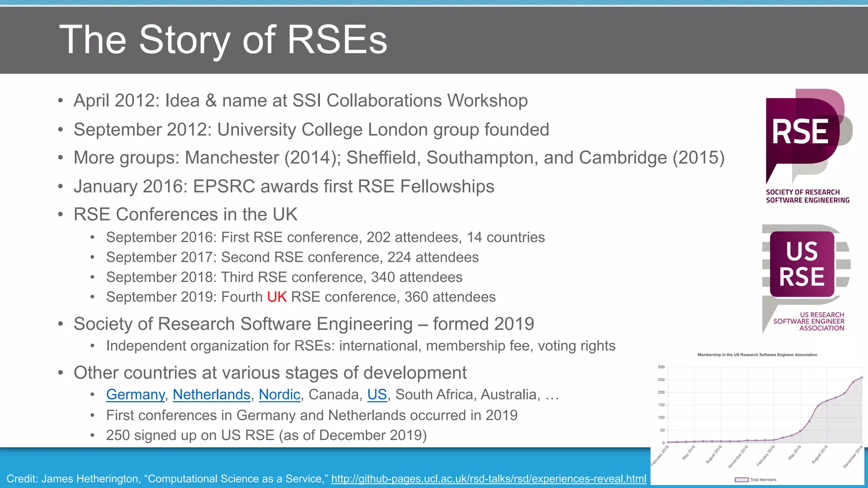Click the US RSE association logo
This screenshot has height=488, width=868.
pos(806,279)
